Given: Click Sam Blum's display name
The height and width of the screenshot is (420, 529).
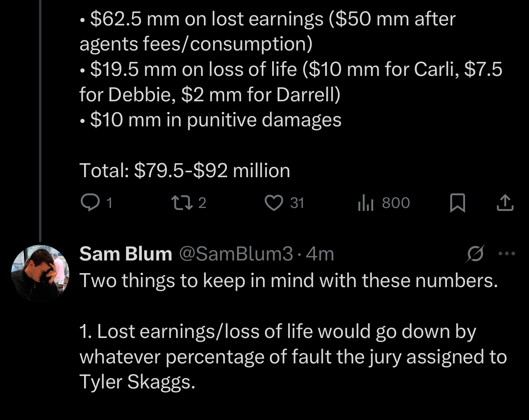Looking at the screenshot, I should (125, 253).
